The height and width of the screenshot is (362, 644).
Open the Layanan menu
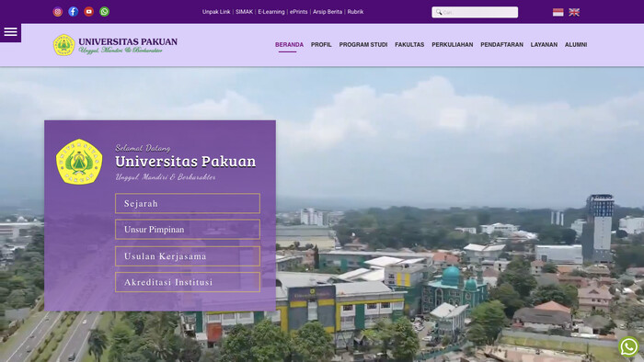544,45
